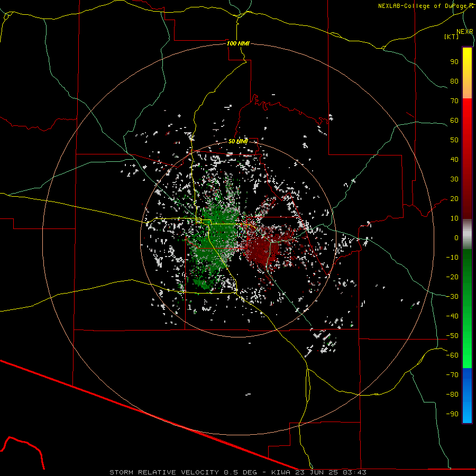Pick the blue segment at the color bar bottom
The width and height of the screenshot is (476, 476).
pyautogui.click(x=467, y=396)
